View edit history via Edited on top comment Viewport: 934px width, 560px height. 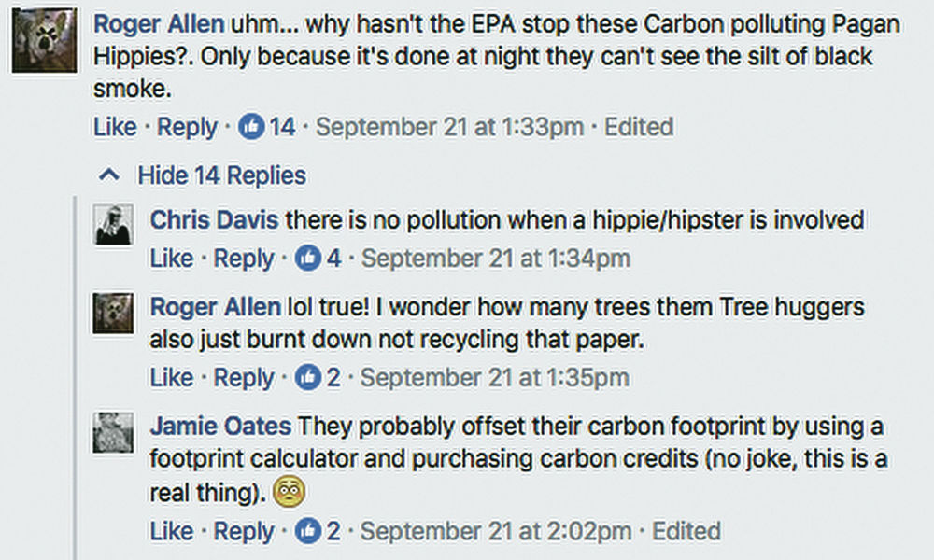639,127
